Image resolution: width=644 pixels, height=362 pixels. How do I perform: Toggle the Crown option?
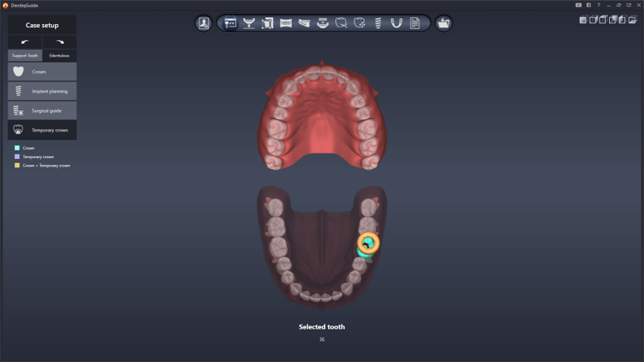[x=43, y=72]
